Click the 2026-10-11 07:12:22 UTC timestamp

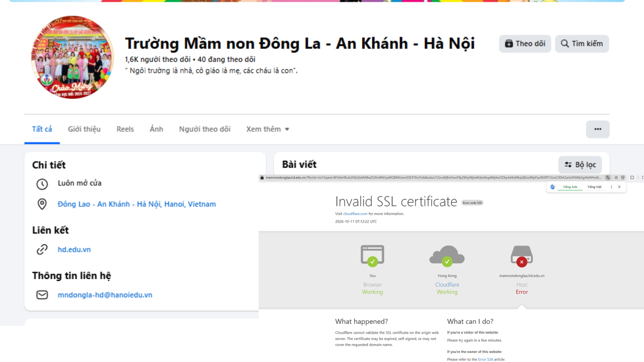(x=356, y=222)
